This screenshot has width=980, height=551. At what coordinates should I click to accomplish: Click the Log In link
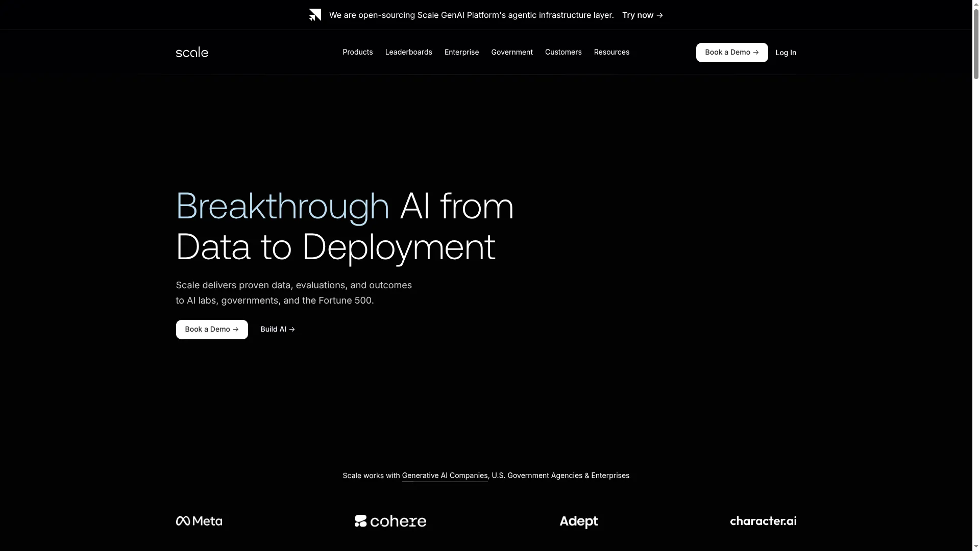coord(786,52)
